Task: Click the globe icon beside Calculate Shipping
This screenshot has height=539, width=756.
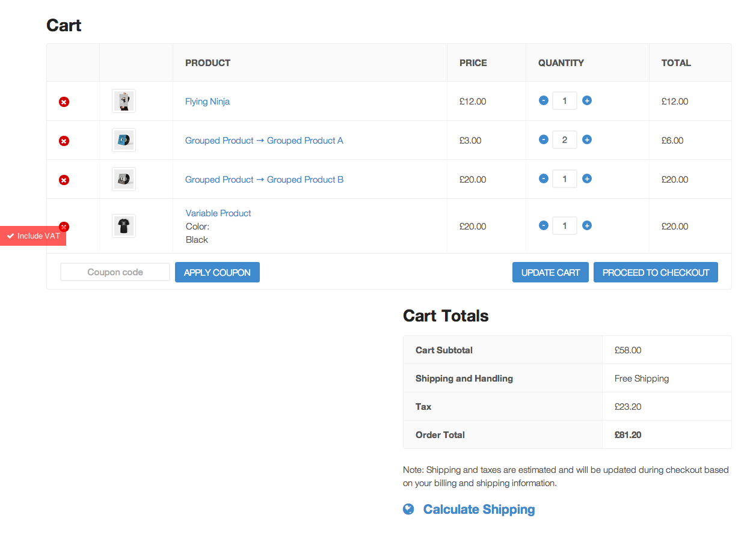Action: pyautogui.click(x=408, y=510)
